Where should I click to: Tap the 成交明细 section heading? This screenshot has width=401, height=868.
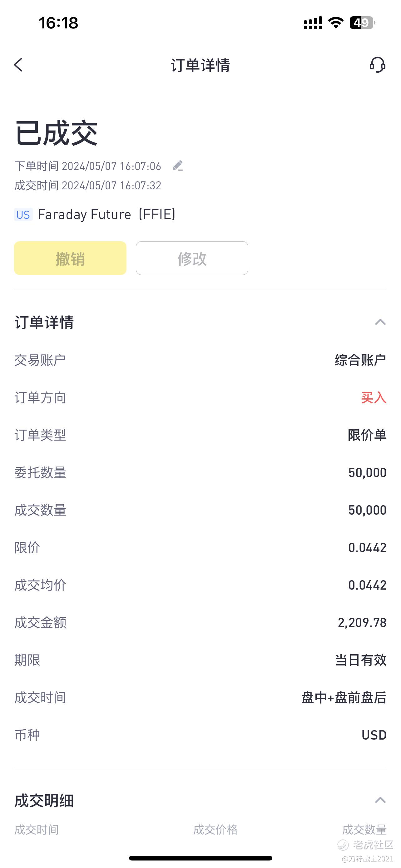click(44, 800)
